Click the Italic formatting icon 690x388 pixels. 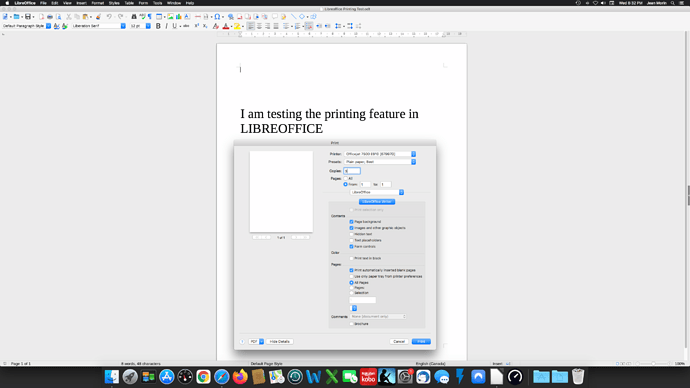pos(166,26)
